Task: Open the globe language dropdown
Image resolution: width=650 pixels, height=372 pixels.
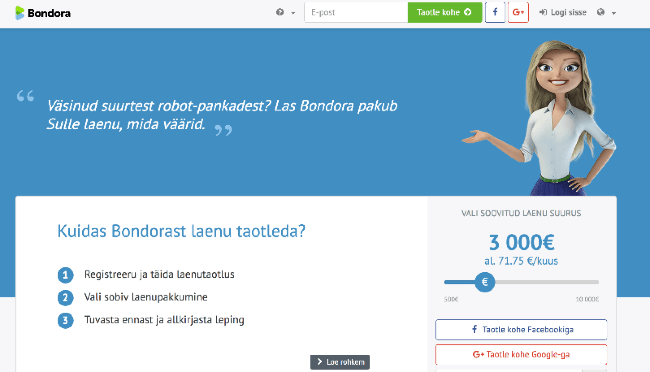Action: [x=606, y=12]
